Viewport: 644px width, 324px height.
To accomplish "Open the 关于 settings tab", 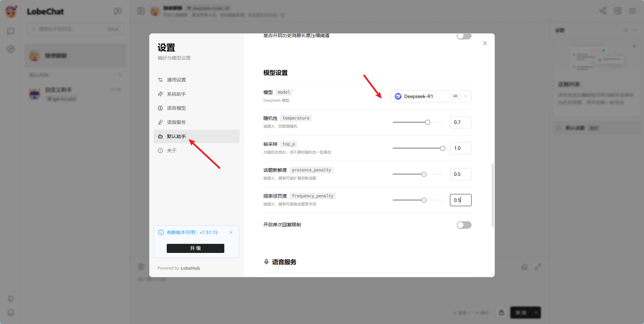I will [196, 151].
